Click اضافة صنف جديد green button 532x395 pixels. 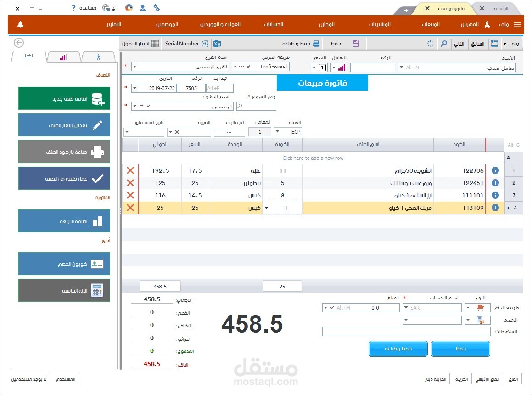click(64, 98)
